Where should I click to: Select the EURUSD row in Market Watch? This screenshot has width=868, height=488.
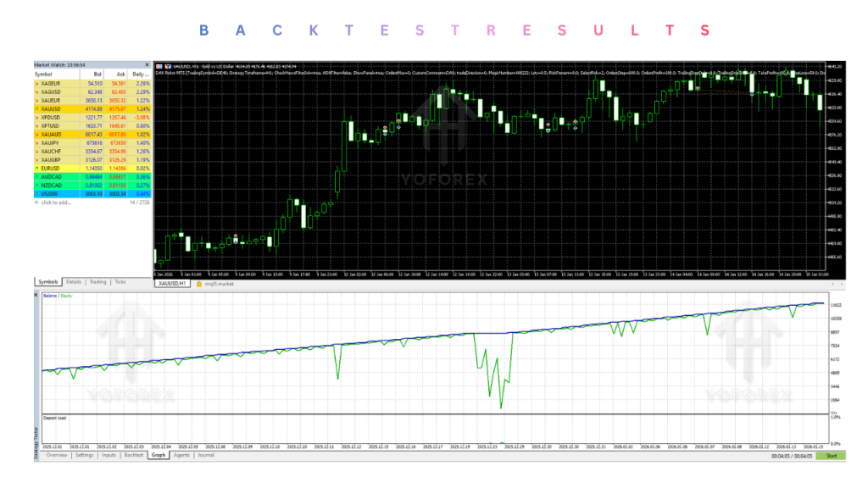tap(92, 169)
